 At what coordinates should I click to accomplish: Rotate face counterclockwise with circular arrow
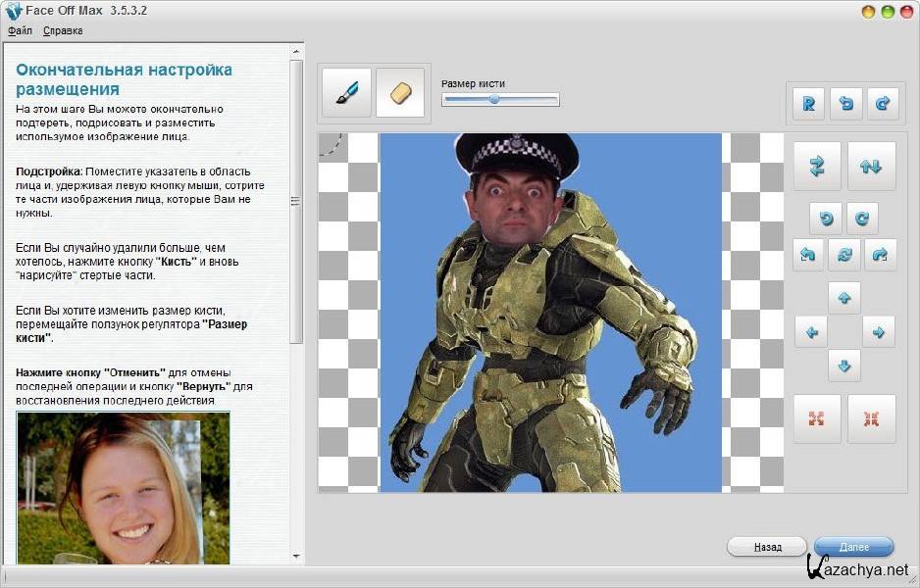(826, 218)
